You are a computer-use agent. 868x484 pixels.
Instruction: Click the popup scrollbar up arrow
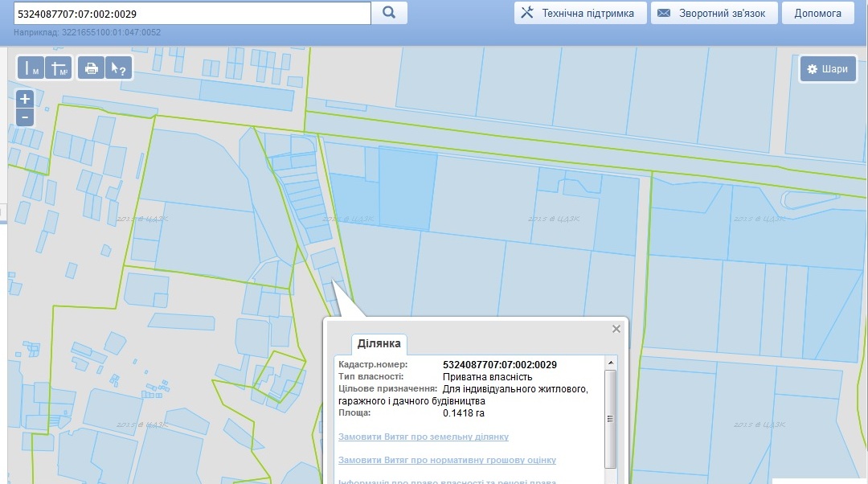pyautogui.click(x=611, y=363)
